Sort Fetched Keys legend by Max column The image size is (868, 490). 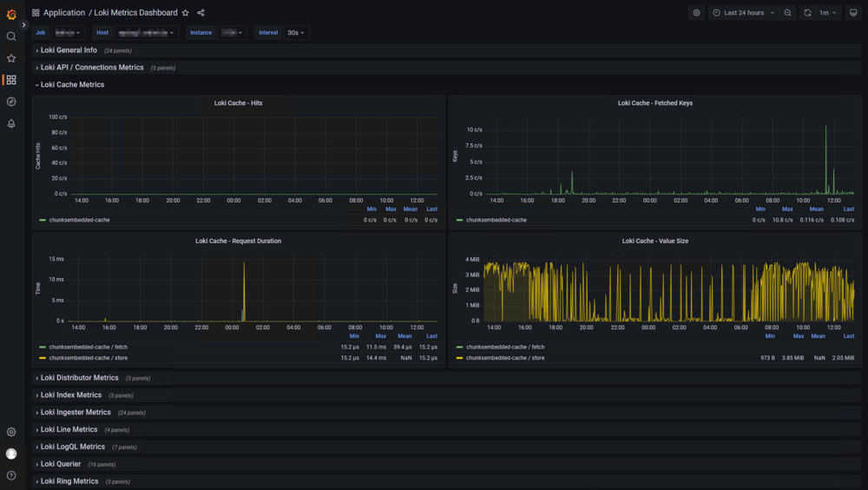[x=787, y=209]
